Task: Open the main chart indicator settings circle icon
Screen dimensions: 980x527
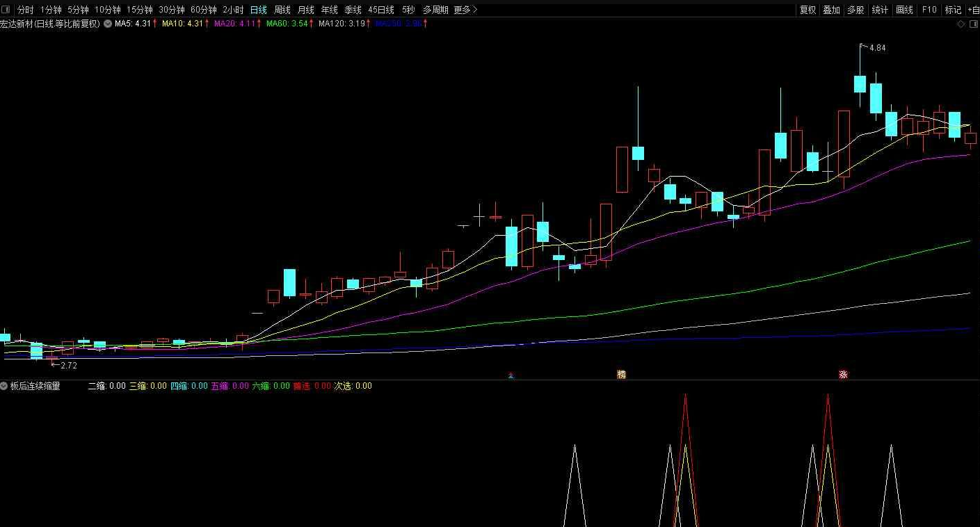Action: 108,24
